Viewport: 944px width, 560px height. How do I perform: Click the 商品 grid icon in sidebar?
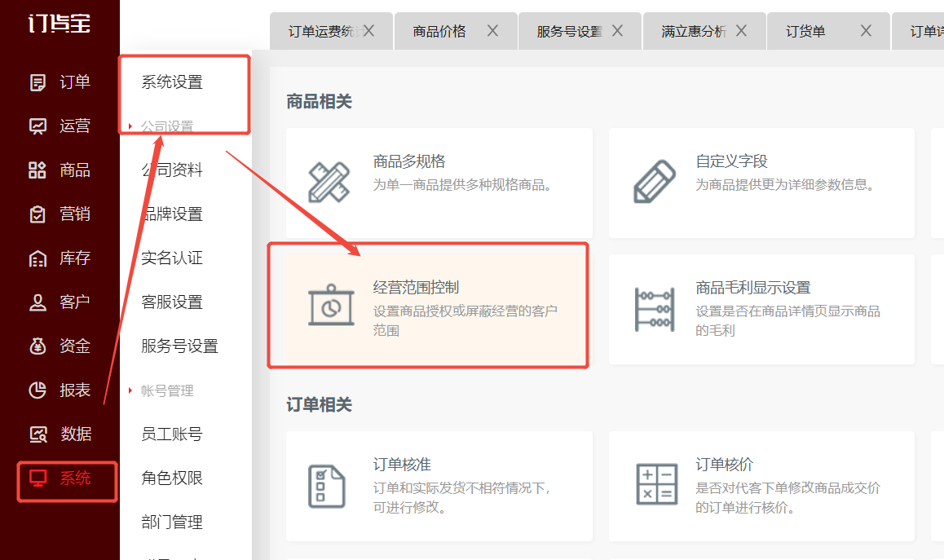[37, 170]
